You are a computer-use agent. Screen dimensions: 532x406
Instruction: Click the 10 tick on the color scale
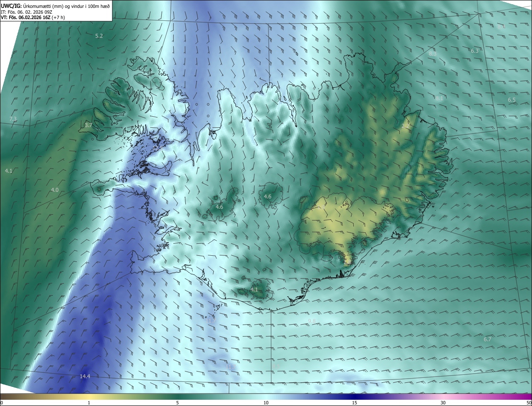[266, 403]
